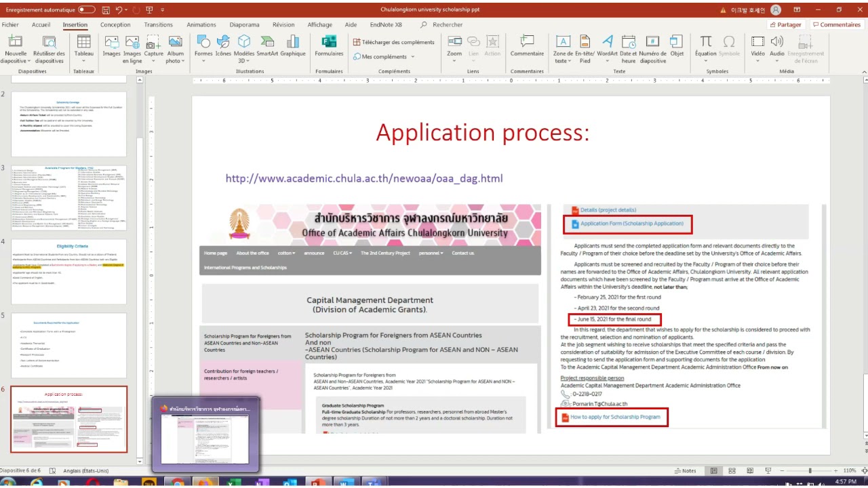Start slideshow view from status bar
The width and height of the screenshot is (868, 488).
click(767, 470)
